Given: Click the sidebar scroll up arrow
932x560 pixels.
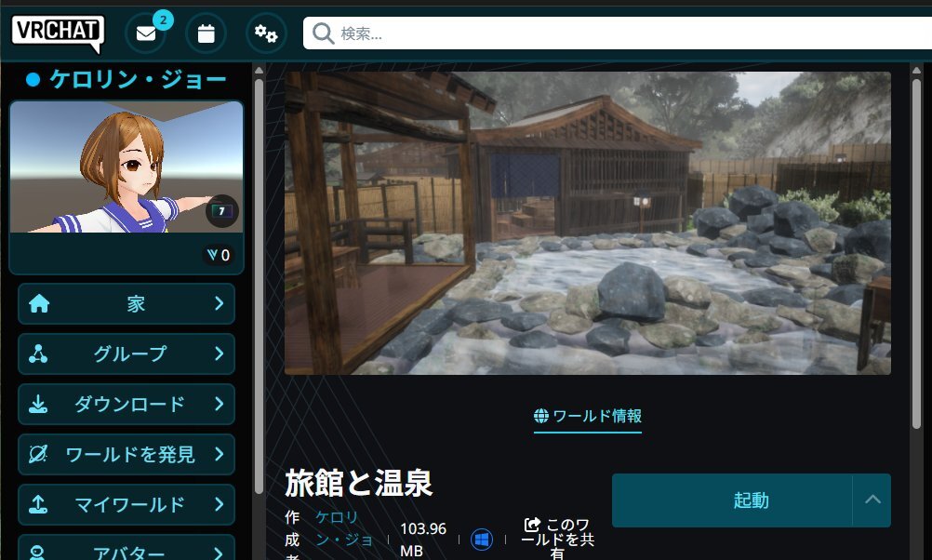Looking at the screenshot, I should [x=260, y=70].
